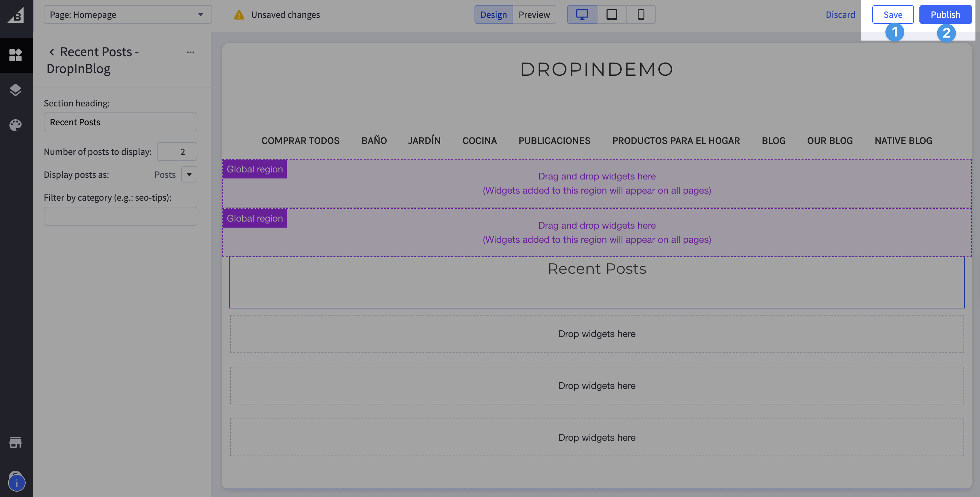Click the Filter by category field
Screen dimensions: 980x497
click(121, 217)
